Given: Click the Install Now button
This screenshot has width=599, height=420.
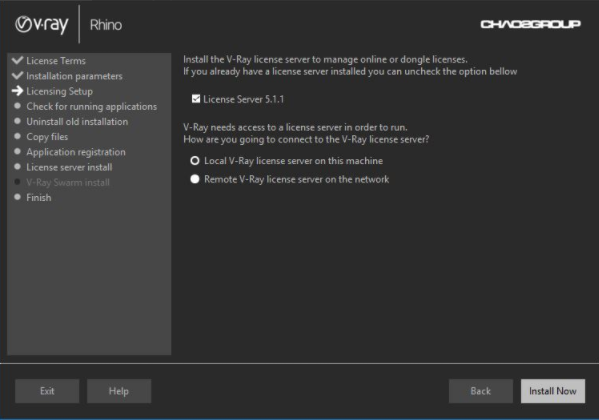Looking at the screenshot, I should point(553,391).
